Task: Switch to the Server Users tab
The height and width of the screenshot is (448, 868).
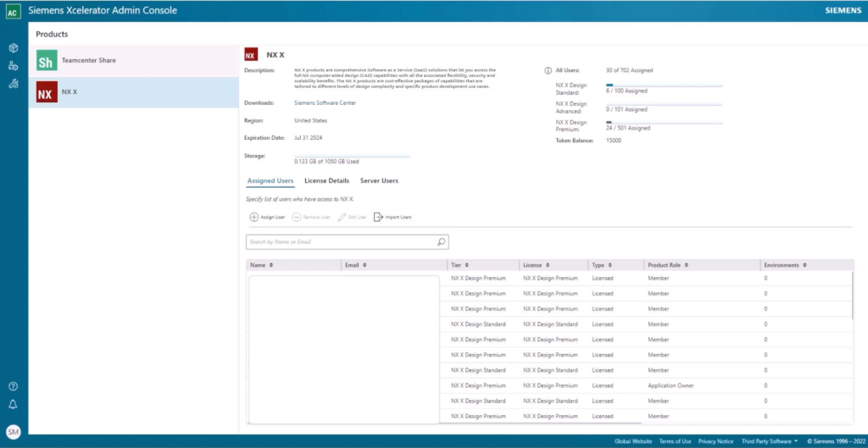Action: [x=379, y=180]
